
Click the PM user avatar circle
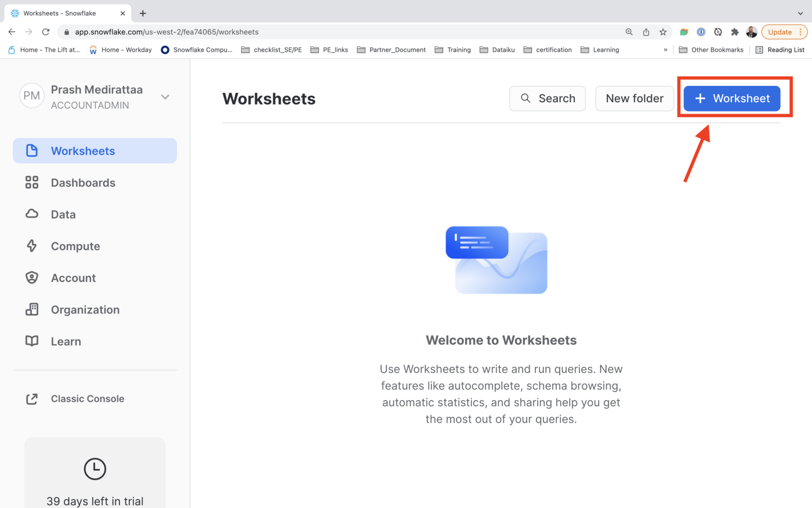point(32,96)
